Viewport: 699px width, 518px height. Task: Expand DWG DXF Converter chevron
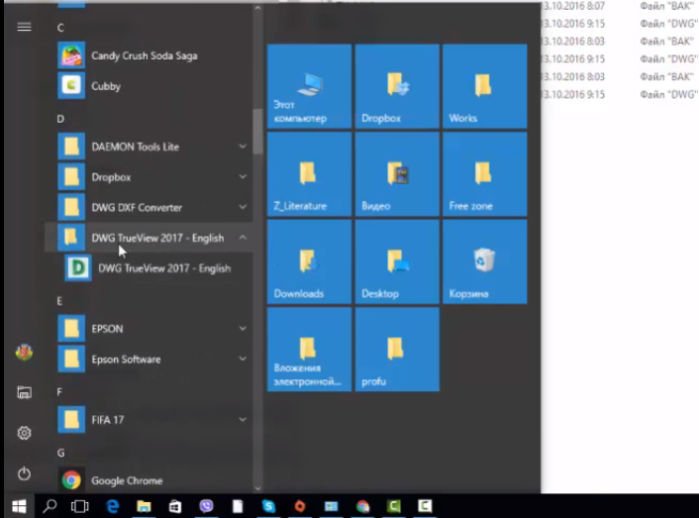[x=243, y=207]
